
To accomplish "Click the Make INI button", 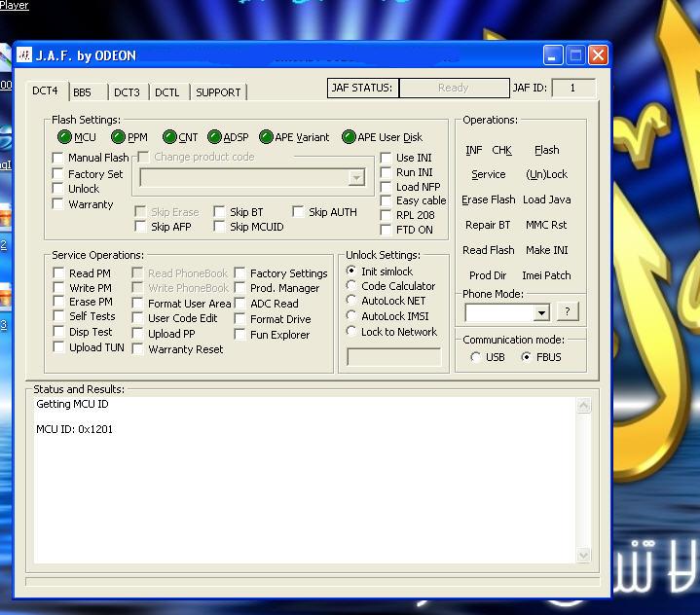I will (x=547, y=250).
